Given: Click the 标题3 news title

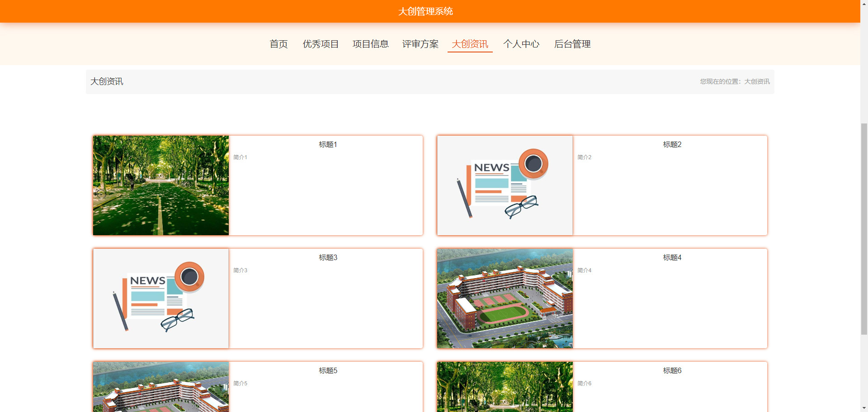Looking at the screenshot, I should (x=328, y=257).
